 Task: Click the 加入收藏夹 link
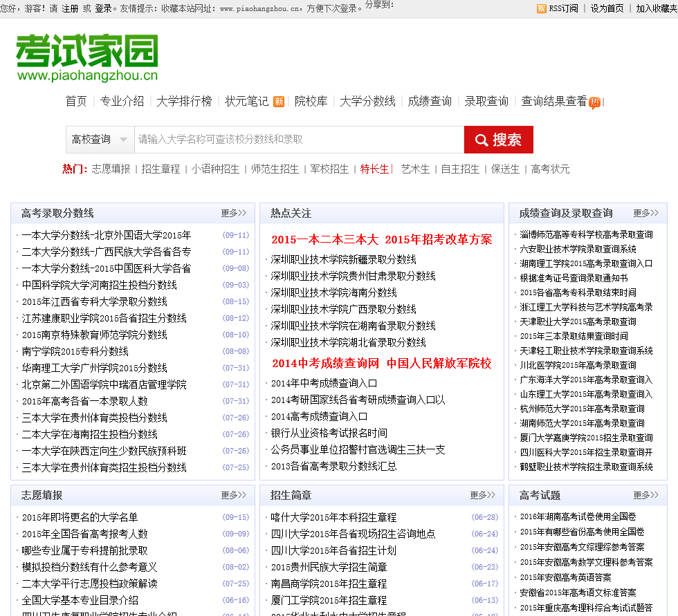click(x=657, y=8)
